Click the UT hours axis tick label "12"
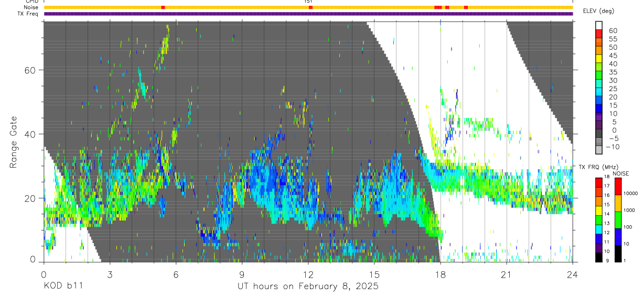Image resolution: width=644 pixels, height=297 pixels. tap(308, 274)
